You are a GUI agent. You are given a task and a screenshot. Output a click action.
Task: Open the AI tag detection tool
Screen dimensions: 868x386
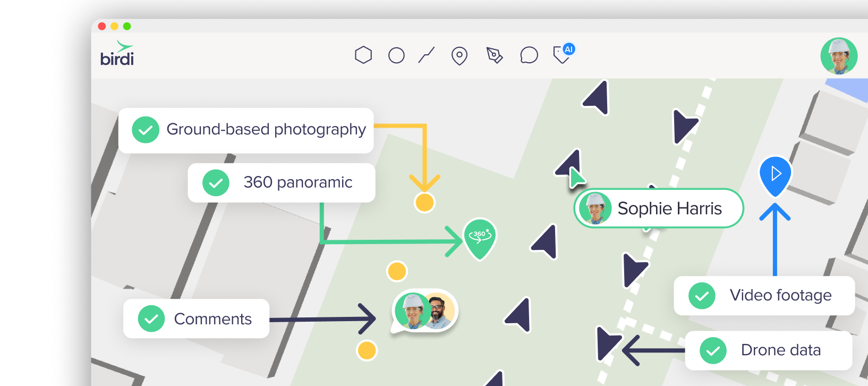564,54
